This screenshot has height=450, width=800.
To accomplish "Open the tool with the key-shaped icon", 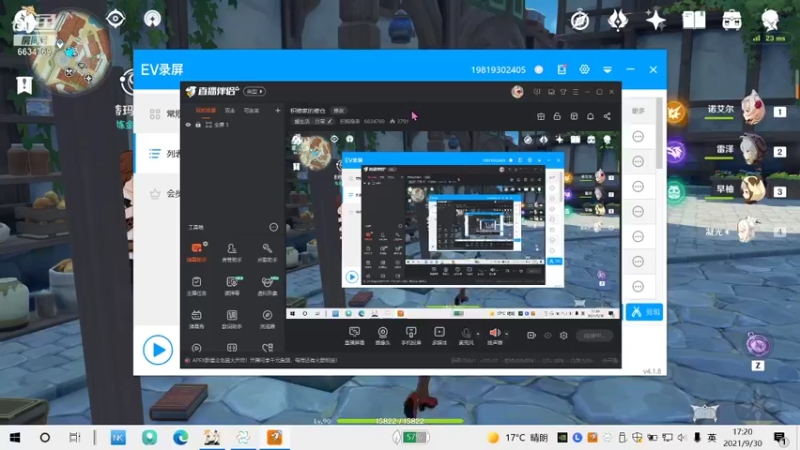I will pyautogui.click(x=267, y=253).
